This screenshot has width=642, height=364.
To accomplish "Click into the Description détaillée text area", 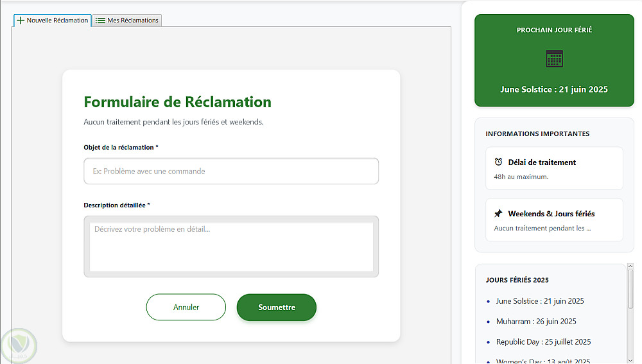I will coord(231,247).
